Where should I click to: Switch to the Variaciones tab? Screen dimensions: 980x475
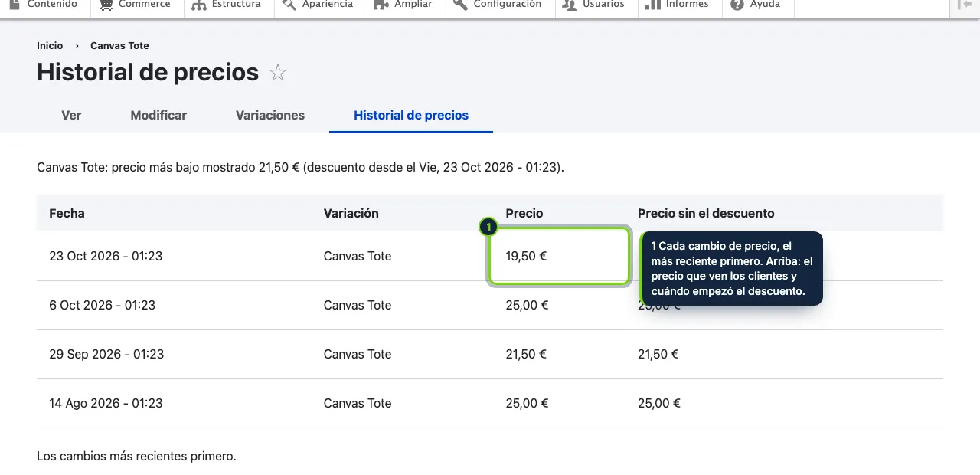(x=270, y=115)
